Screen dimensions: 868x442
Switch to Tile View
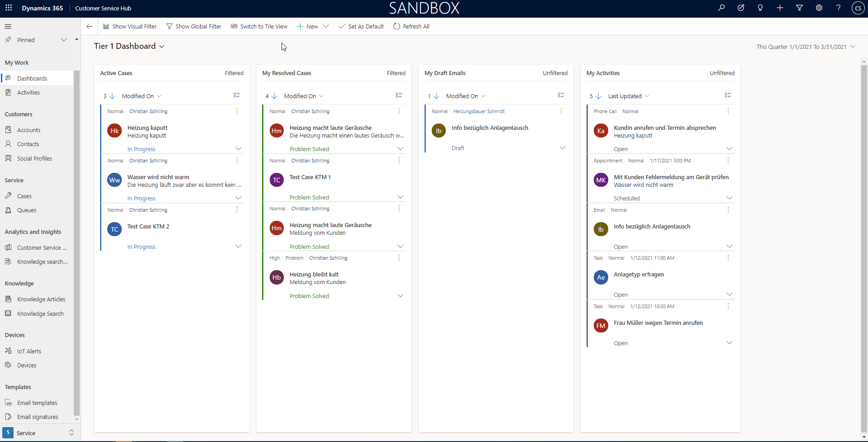(259, 26)
